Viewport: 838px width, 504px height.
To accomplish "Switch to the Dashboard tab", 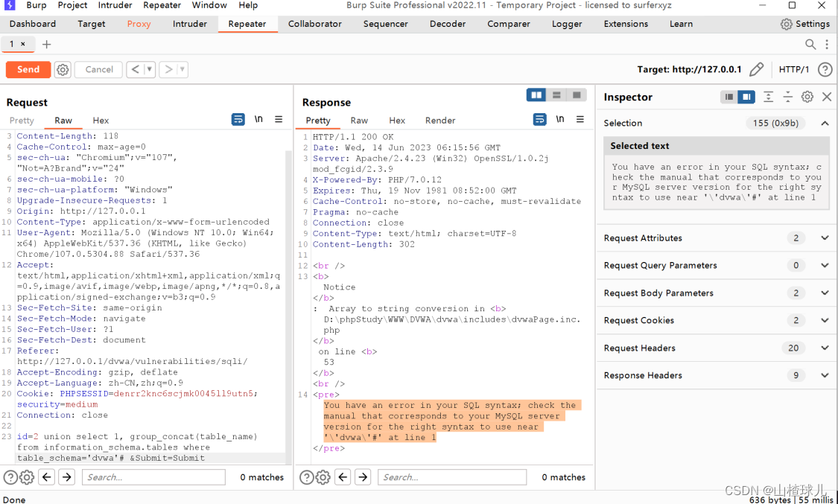I will [33, 24].
